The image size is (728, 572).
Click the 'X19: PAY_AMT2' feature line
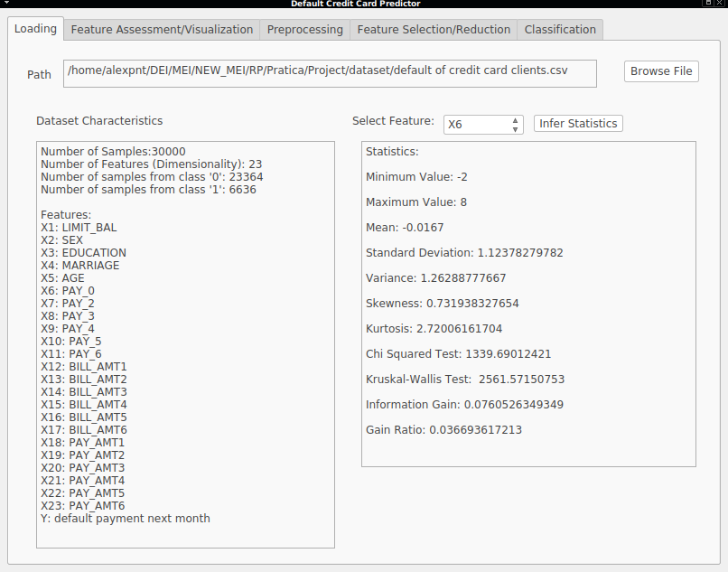point(82,455)
